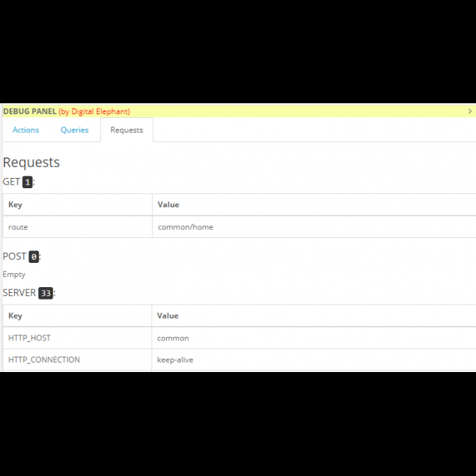
Task: Click the "by Digital Elephant" credit text
Action: tap(94, 111)
